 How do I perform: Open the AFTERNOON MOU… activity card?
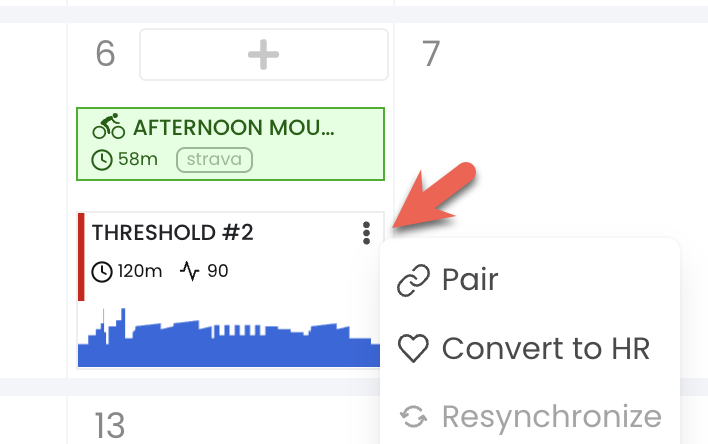coord(230,144)
